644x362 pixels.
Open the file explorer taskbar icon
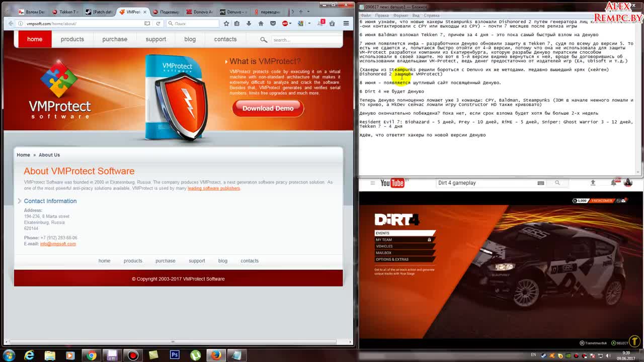coord(50,355)
